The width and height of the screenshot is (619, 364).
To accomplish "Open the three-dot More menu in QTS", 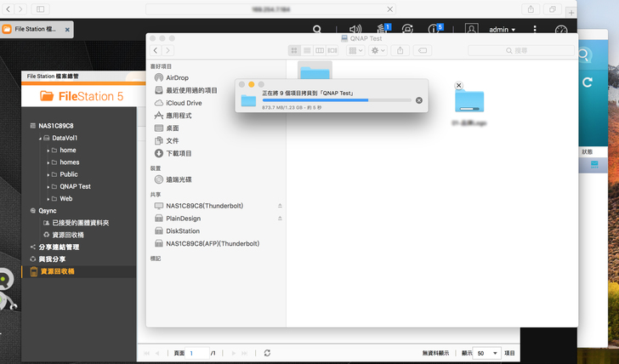I will coord(535,29).
